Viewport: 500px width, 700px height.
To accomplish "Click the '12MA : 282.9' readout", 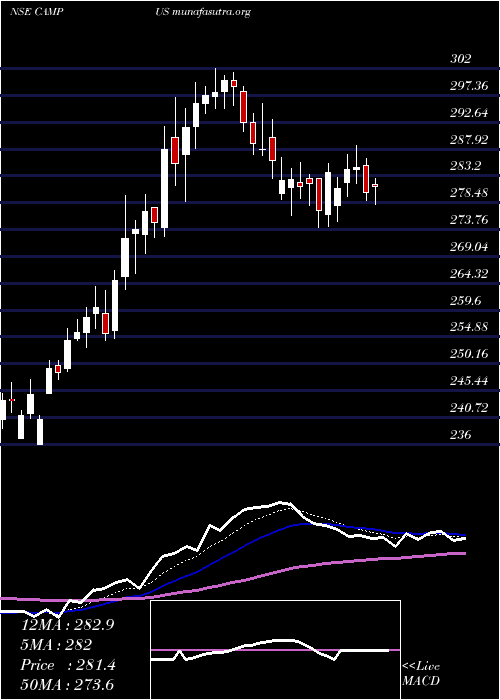I will [67, 625].
